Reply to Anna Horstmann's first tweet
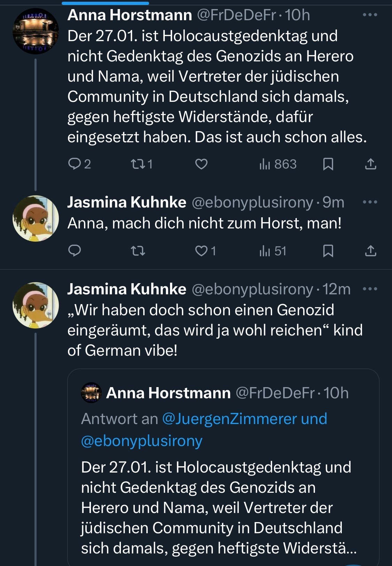Viewport: 392px width, 566px height. click(74, 164)
